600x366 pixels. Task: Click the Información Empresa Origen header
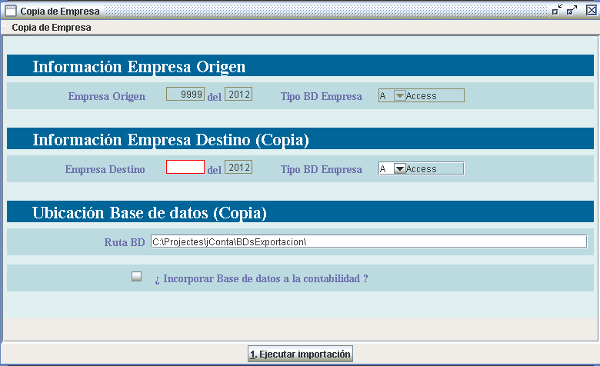139,67
